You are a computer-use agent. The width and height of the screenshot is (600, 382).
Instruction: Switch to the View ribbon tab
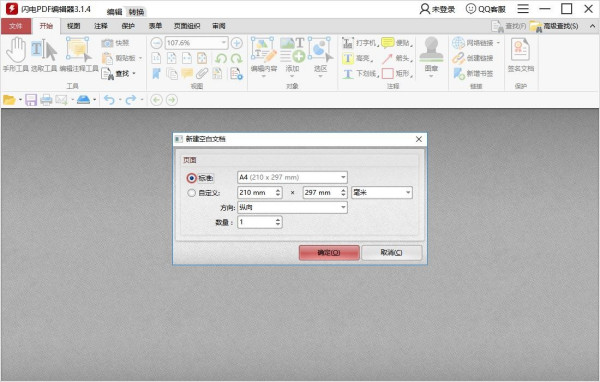[x=73, y=26]
